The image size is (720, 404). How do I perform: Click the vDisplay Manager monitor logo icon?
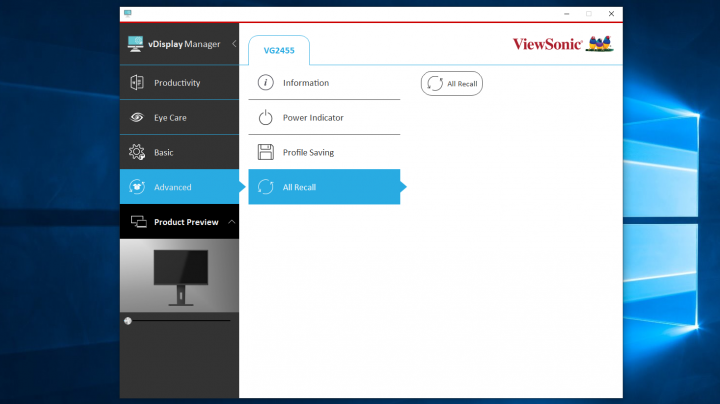point(135,44)
